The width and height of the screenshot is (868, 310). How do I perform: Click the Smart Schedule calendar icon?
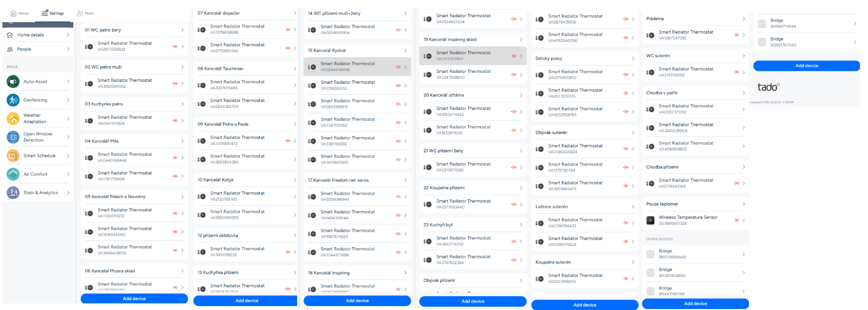pos(13,156)
